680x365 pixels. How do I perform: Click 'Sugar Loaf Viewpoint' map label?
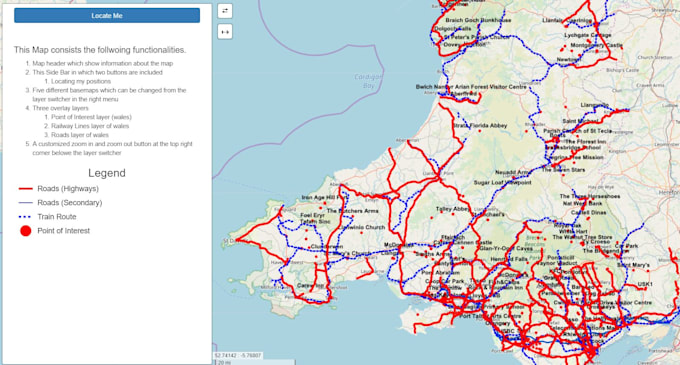[x=502, y=182]
